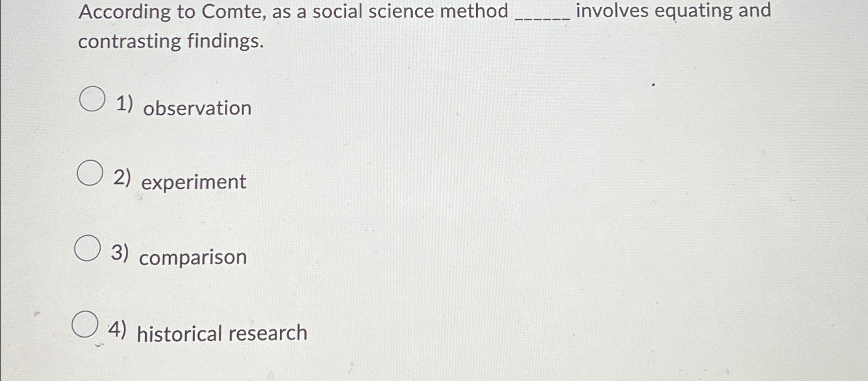The image size is (868, 381).
Task: Click the words contrasting findings
Action: pos(170,41)
